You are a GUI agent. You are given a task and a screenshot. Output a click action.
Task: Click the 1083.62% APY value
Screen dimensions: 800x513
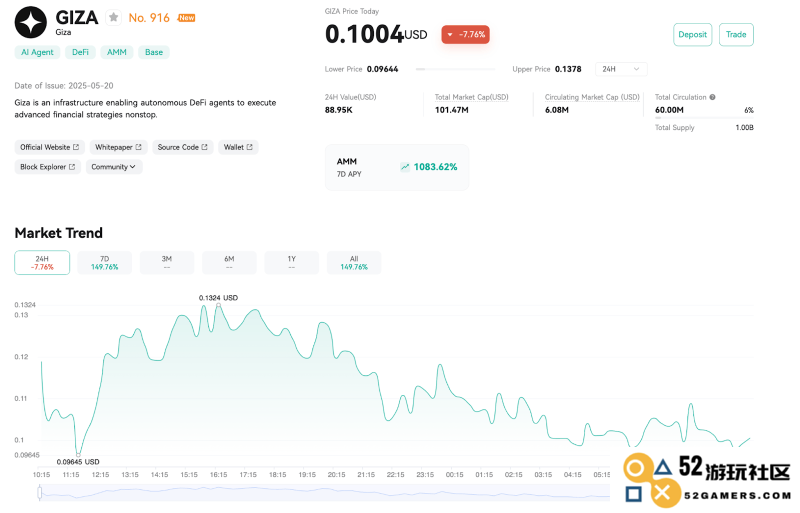[435, 167]
